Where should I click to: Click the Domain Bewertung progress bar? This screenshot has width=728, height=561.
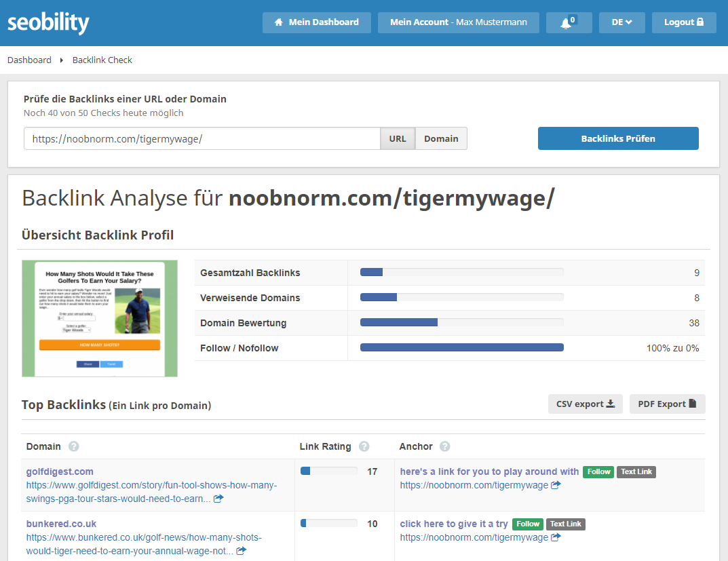pos(462,322)
